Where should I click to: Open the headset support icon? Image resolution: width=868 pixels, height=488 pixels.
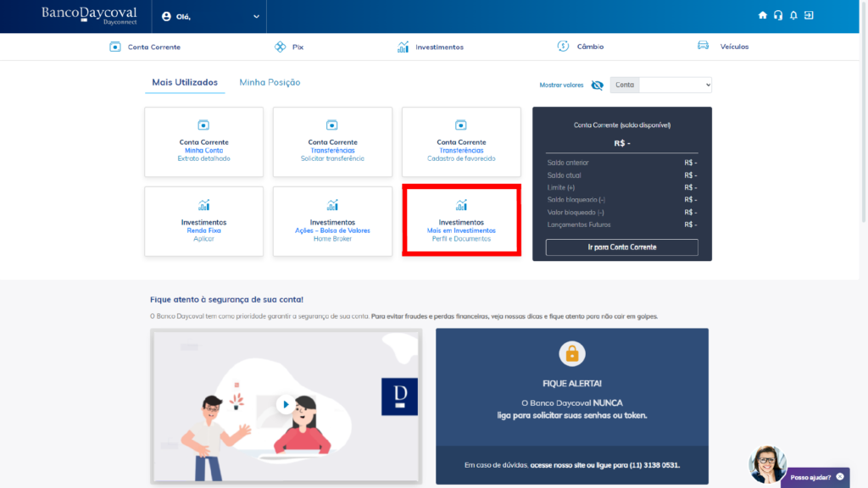click(x=778, y=15)
